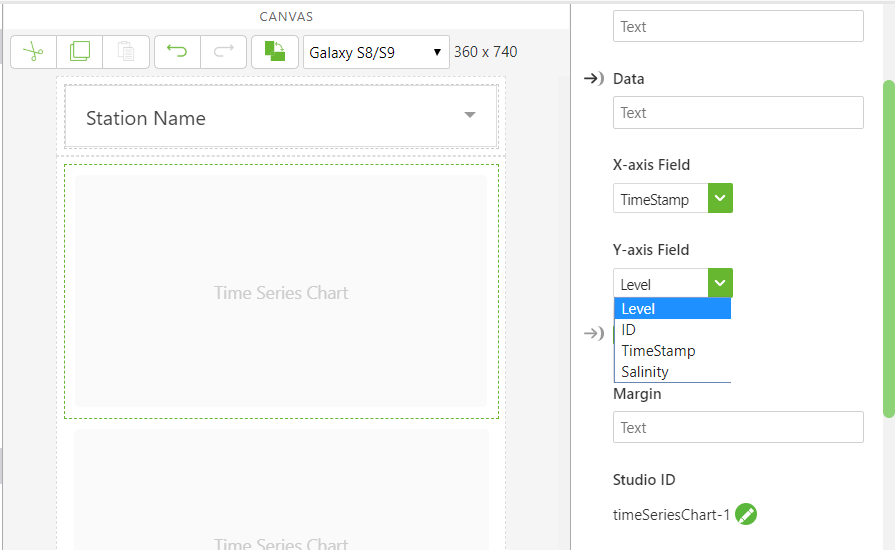Viewport: 895px width, 550px height.
Task: Click the rotate device orientation icon
Action: (274, 52)
